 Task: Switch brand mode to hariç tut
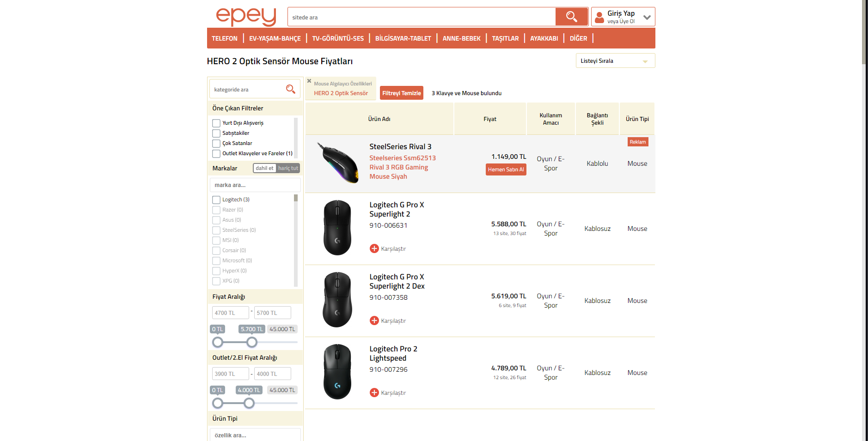pos(288,168)
